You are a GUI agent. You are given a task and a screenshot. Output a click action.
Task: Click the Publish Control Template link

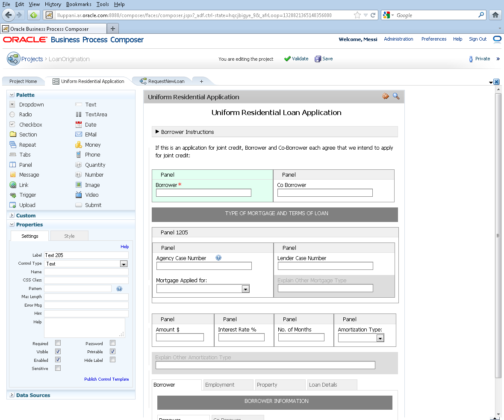point(106,379)
